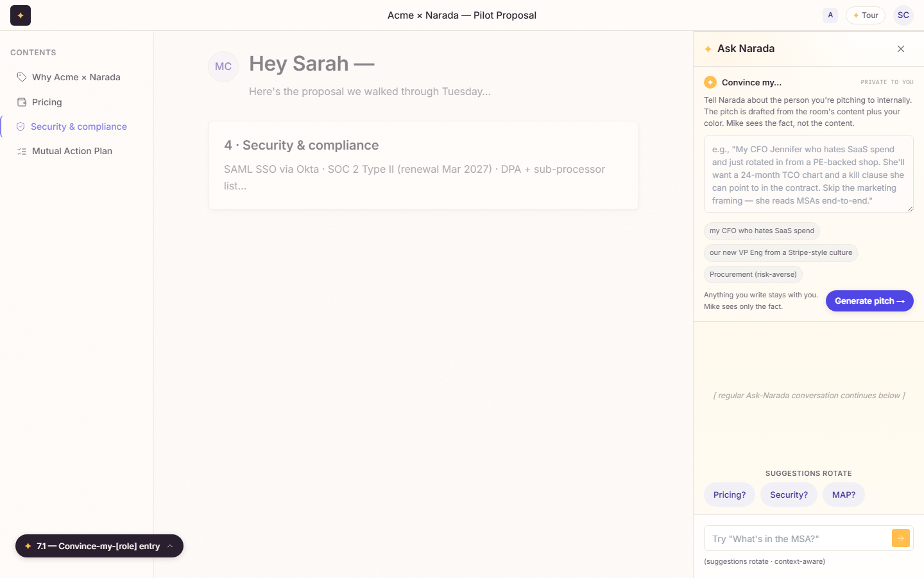Open the Why Acme × Narada section
This screenshot has height=578, width=924.
77,77
